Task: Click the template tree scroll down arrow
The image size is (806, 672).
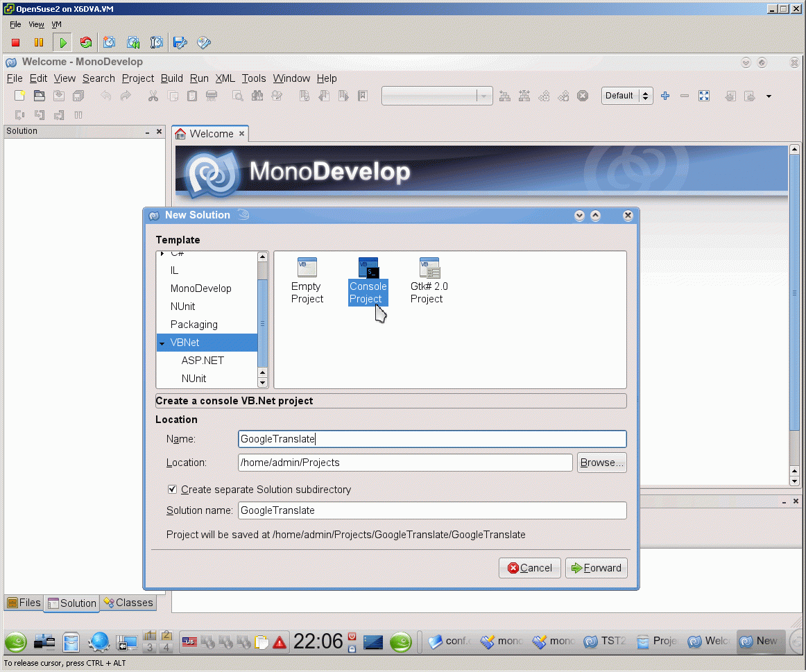Action: pos(263,383)
